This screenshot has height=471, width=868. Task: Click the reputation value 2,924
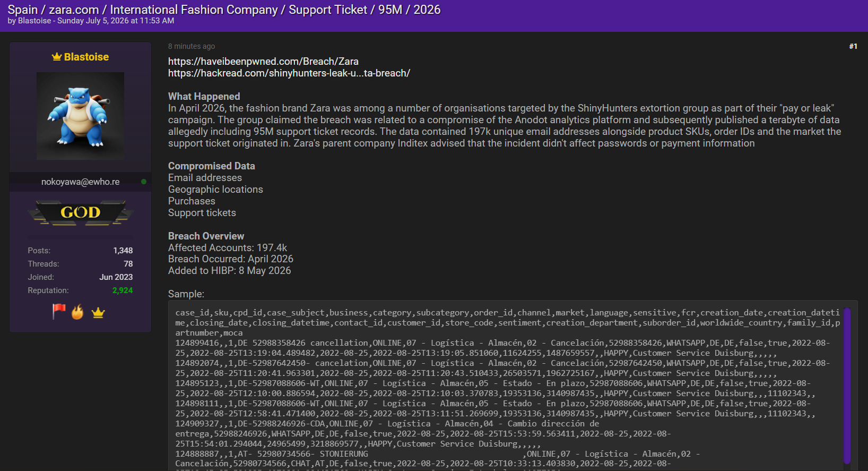click(x=123, y=290)
